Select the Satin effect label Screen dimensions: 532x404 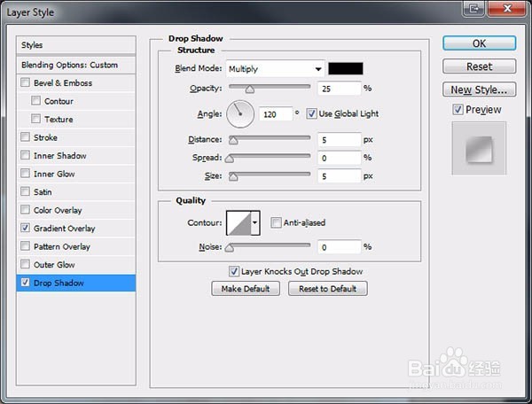[43, 192]
